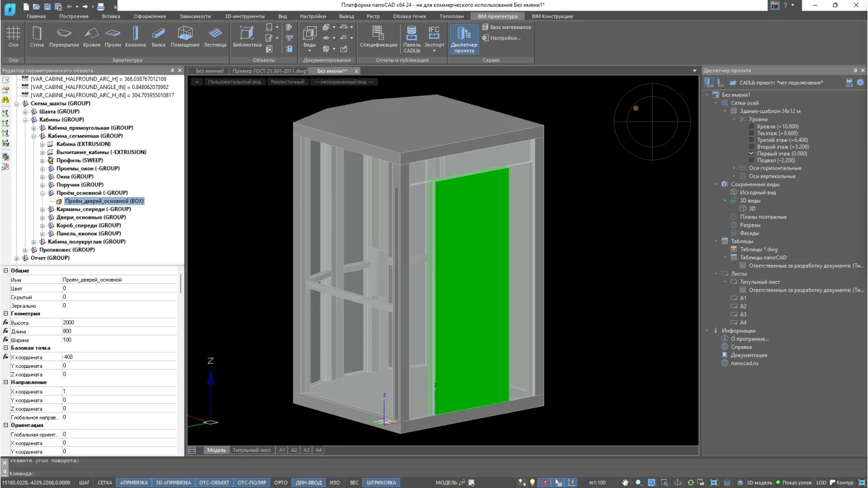Expand the Противовес (GROUP) node
868x488 pixels.
pos(25,250)
